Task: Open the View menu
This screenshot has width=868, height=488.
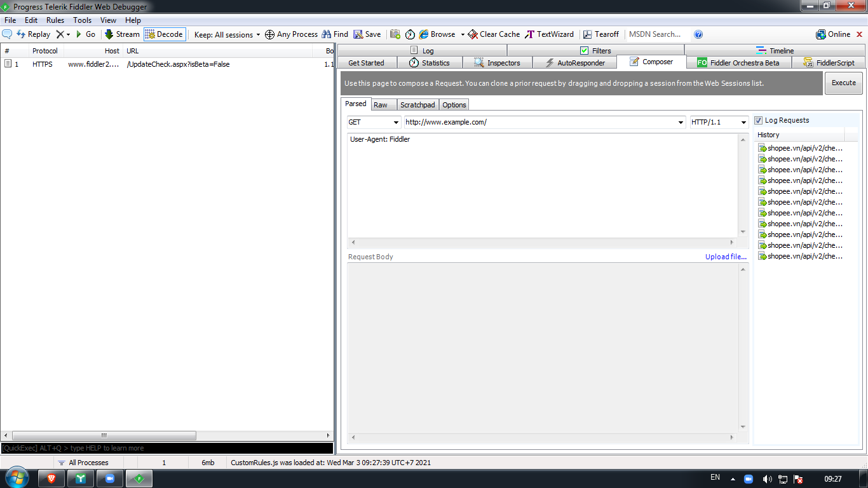Action: pos(109,20)
